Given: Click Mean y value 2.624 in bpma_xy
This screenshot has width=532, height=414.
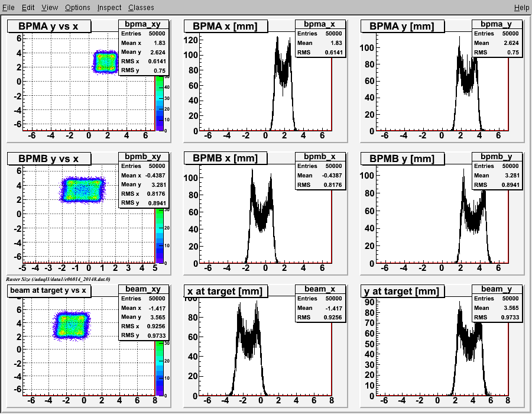Looking at the screenshot, I should [158, 52].
